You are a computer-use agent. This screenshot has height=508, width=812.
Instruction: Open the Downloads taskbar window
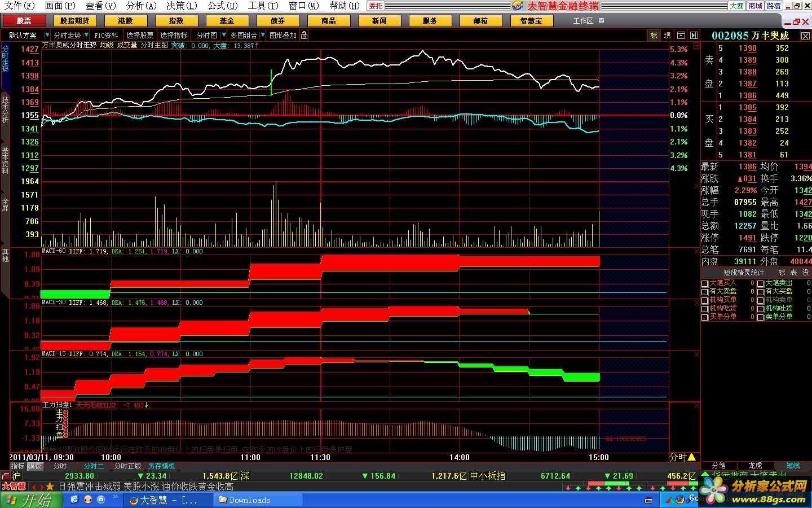(259, 500)
